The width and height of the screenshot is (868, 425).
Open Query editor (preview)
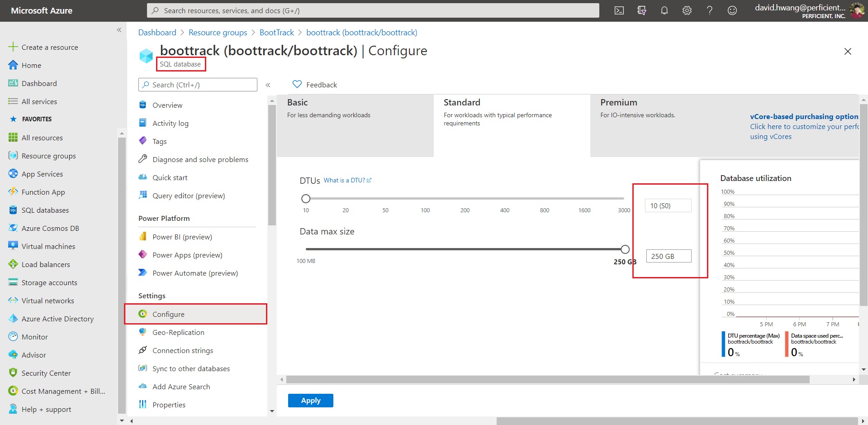(189, 196)
